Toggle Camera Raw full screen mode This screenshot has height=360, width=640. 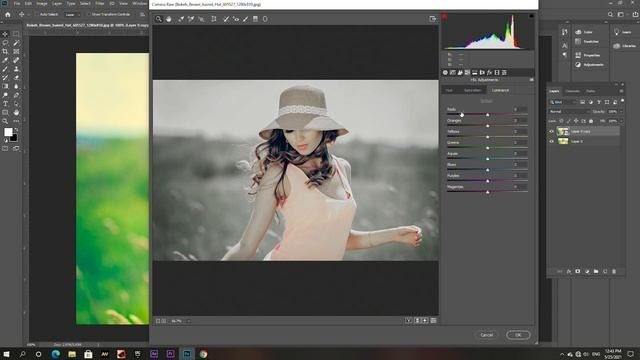[x=433, y=19]
